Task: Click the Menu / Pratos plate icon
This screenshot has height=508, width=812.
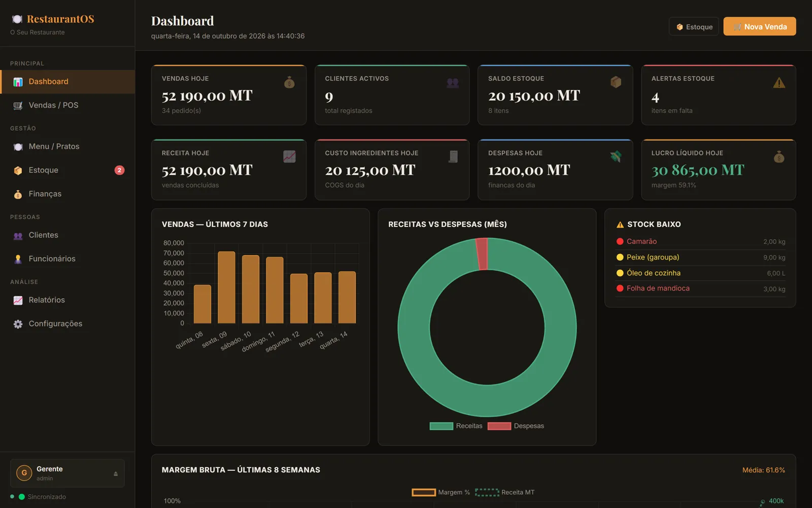Action: coord(18,147)
